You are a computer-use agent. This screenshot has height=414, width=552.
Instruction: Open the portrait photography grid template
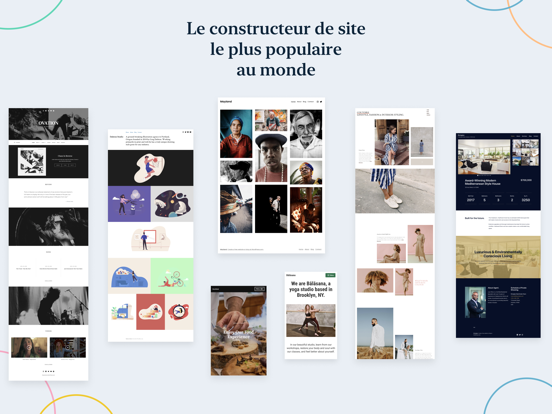271,175
